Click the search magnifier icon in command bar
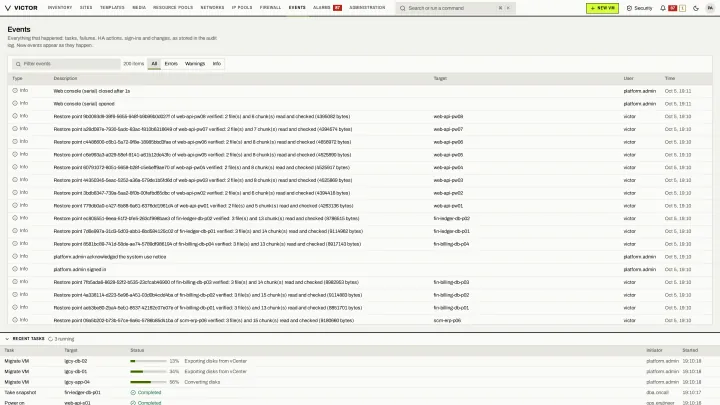 click(x=403, y=8)
